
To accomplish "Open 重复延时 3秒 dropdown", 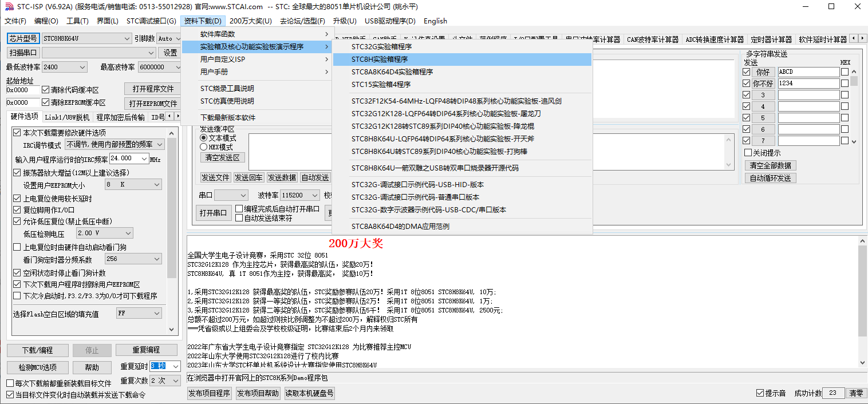I will point(165,366).
